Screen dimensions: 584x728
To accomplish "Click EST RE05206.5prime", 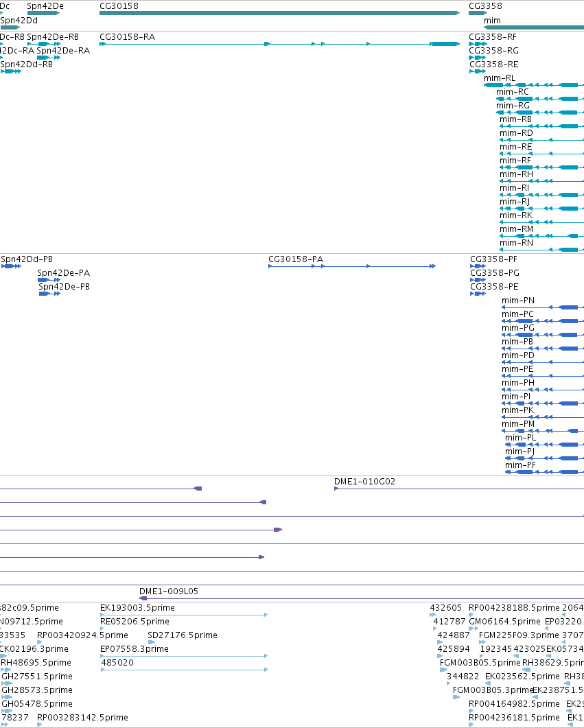I will click(135, 621).
